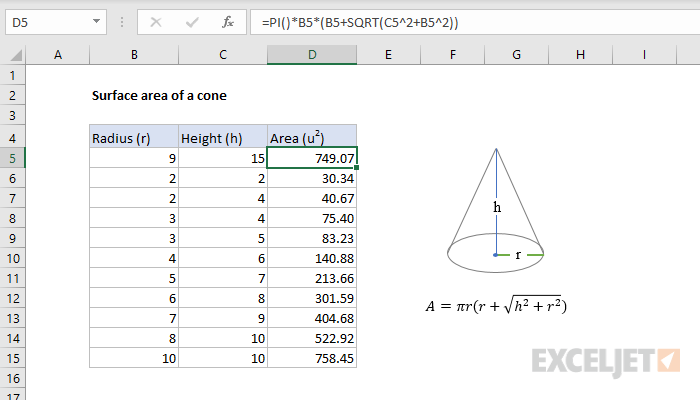This screenshot has height=400, width=700.
Task: Click the select-all triangle at grid corner
Action: [15, 55]
